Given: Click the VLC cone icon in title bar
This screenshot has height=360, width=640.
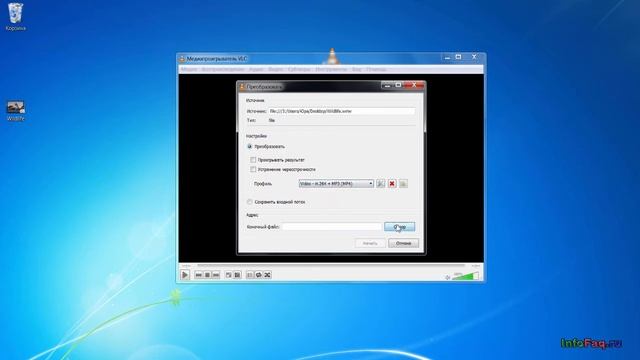Looking at the screenshot, I should [x=182, y=59].
